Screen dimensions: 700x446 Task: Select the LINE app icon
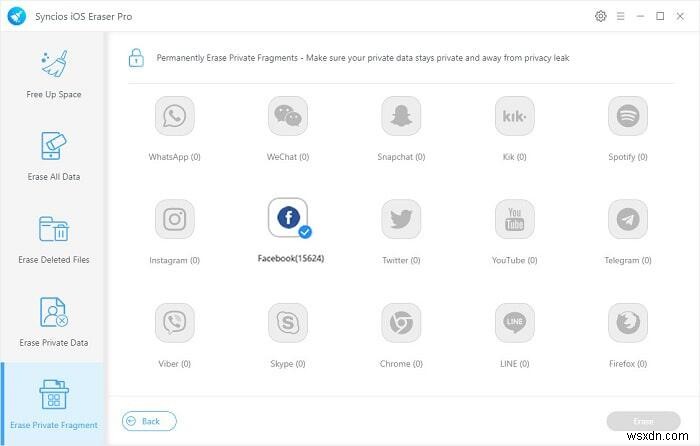tap(515, 323)
